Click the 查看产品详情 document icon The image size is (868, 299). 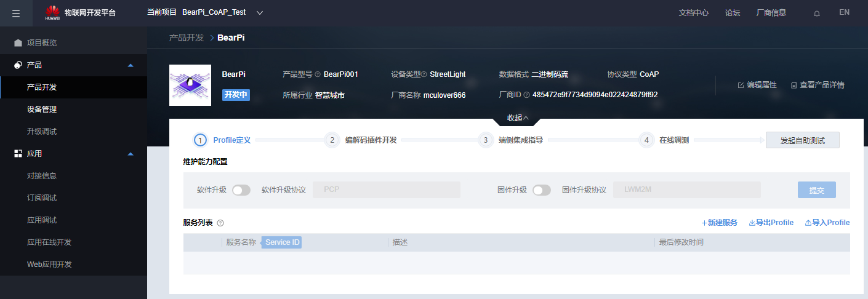pyautogui.click(x=794, y=85)
